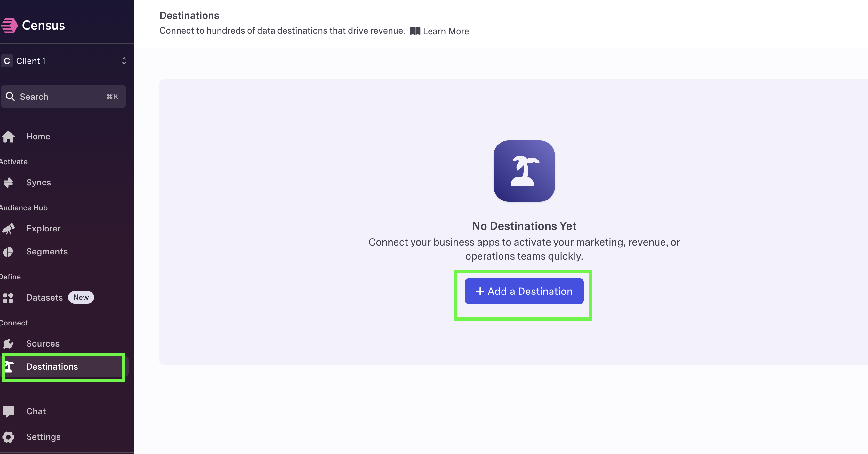Click the 'Destinations' page title
868x454 pixels.
click(x=189, y=15)
